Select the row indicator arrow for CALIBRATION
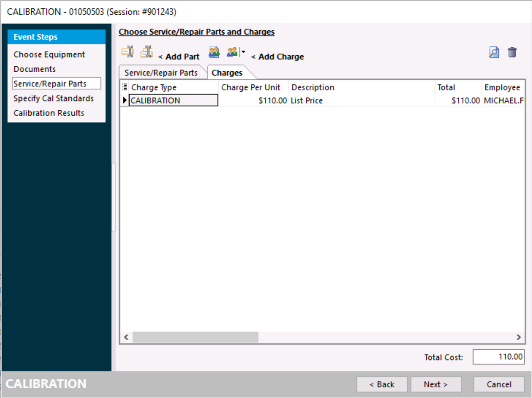Viewport: 532px width, 398px height. 125,101
